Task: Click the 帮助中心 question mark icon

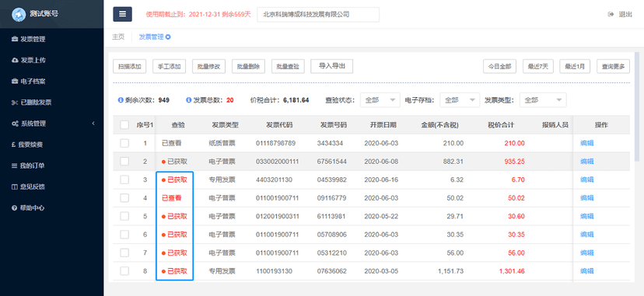Action: (x=14, y=208)
